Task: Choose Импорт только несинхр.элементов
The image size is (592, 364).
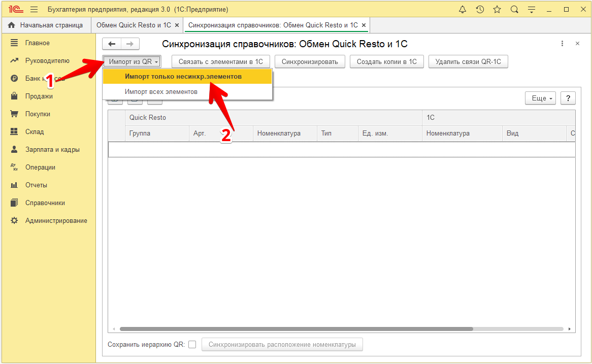Action: click(x=187, y=76)
